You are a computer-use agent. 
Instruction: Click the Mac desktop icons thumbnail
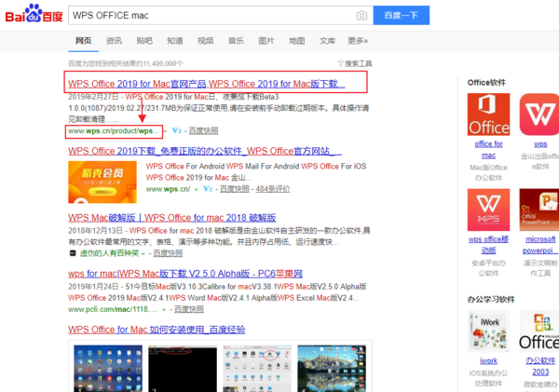click(108, 369)
